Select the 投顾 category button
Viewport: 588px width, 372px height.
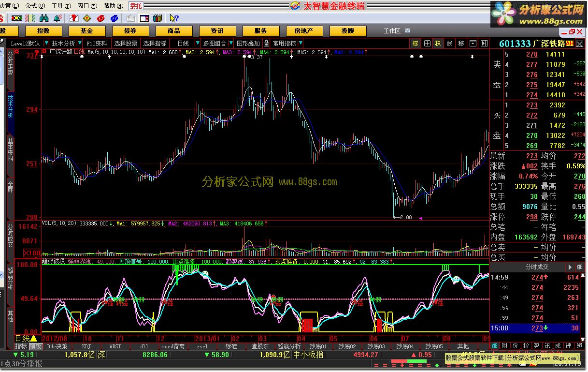click(x=347, y=30)
